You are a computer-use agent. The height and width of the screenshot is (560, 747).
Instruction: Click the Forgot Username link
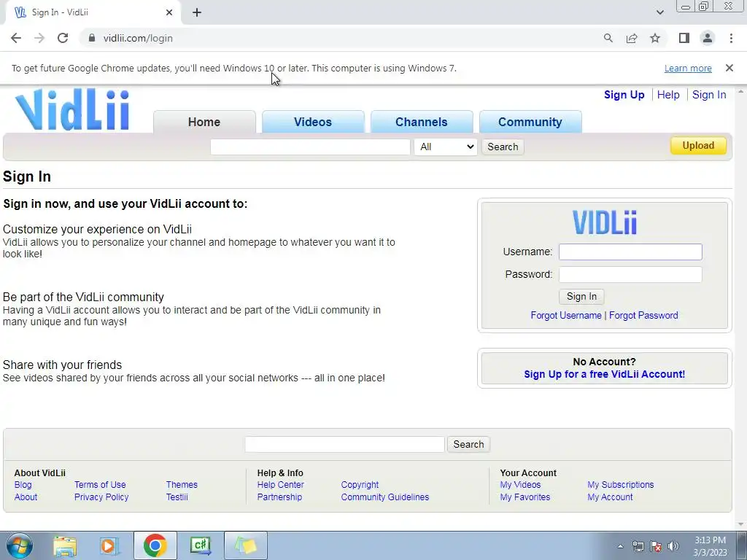pos(566,315)
